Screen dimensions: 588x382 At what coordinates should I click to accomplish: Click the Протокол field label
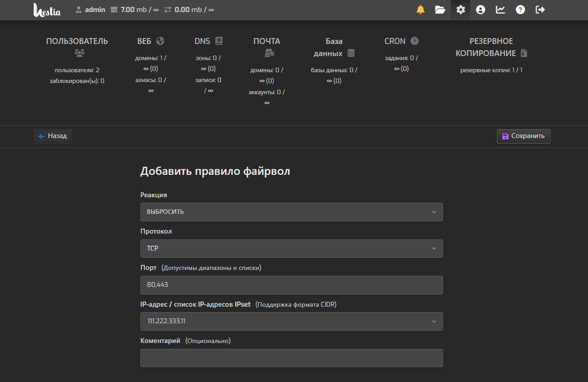[x=156, y=232]
